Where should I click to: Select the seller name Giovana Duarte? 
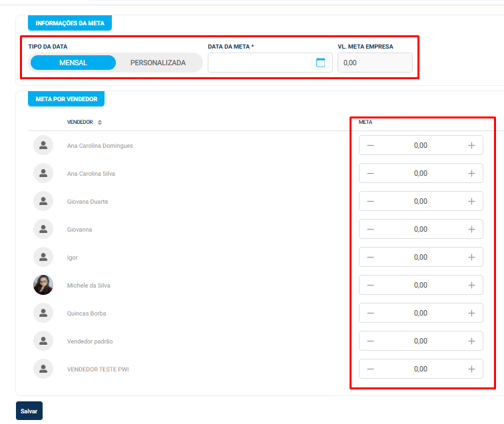coord(87,202)
